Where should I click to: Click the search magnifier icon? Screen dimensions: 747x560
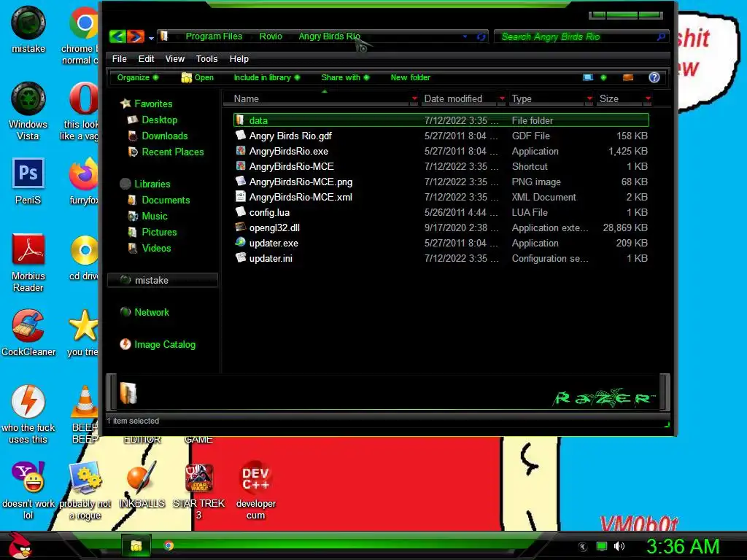[661, 36]
